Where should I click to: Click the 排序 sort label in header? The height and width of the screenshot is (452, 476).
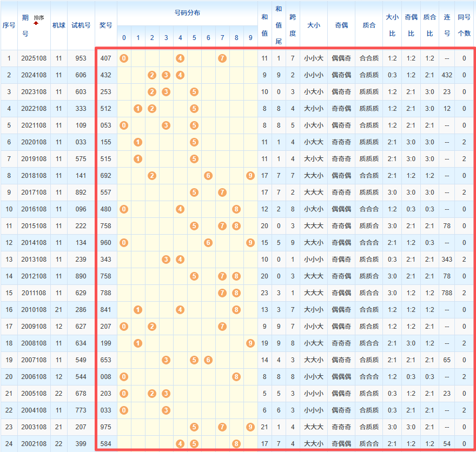click(x=38, y=18)
